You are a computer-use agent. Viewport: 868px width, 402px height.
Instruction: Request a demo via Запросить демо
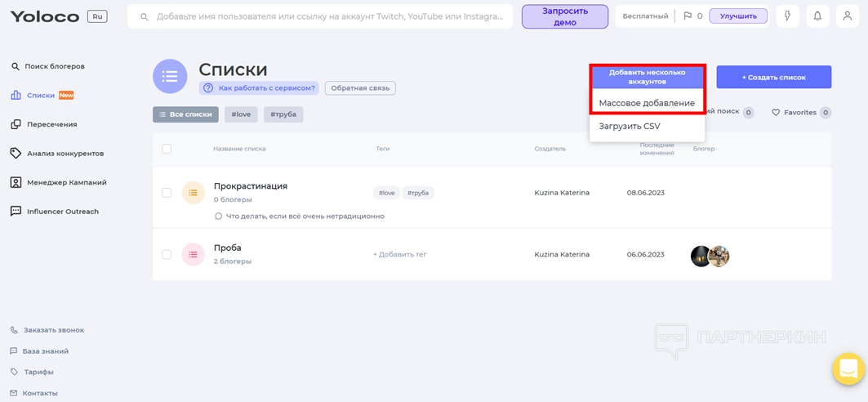[x=564, y=16]
